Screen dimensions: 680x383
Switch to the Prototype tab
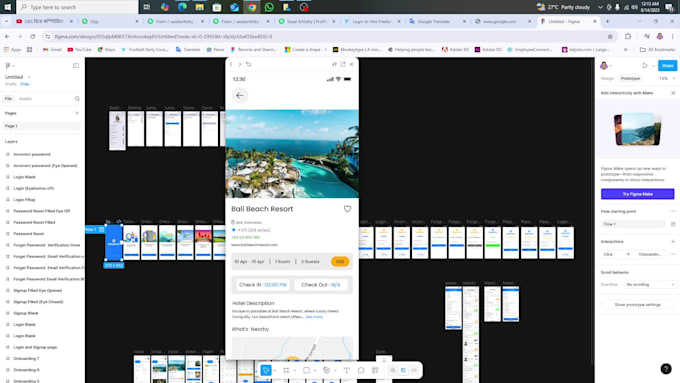[630, 79]
